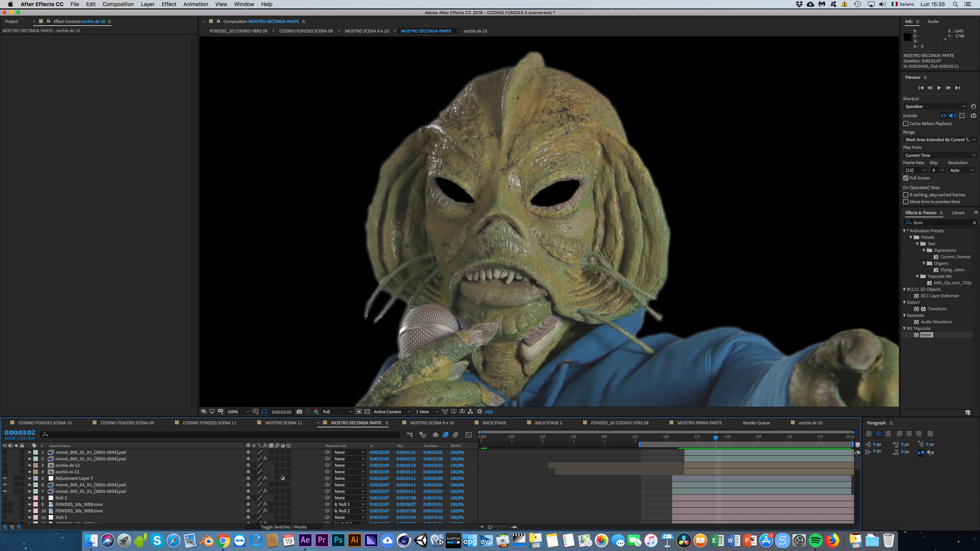Open Shortcut Spacebar dropdown
980x551 pixels.
tap(935, 106)
